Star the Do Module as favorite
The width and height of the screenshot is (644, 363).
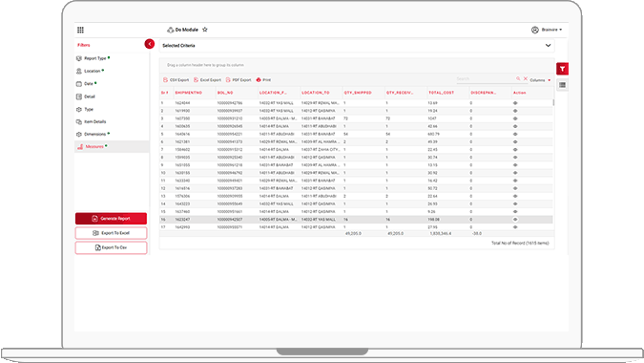point(205,30)
